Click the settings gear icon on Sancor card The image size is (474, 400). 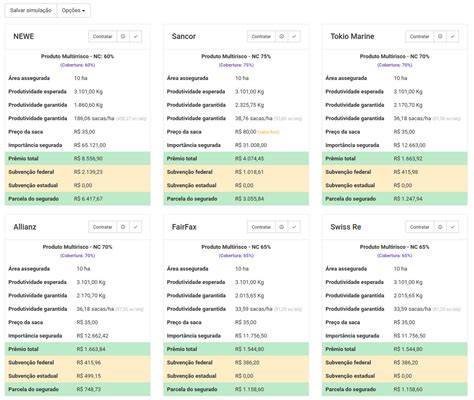(282, 36)
